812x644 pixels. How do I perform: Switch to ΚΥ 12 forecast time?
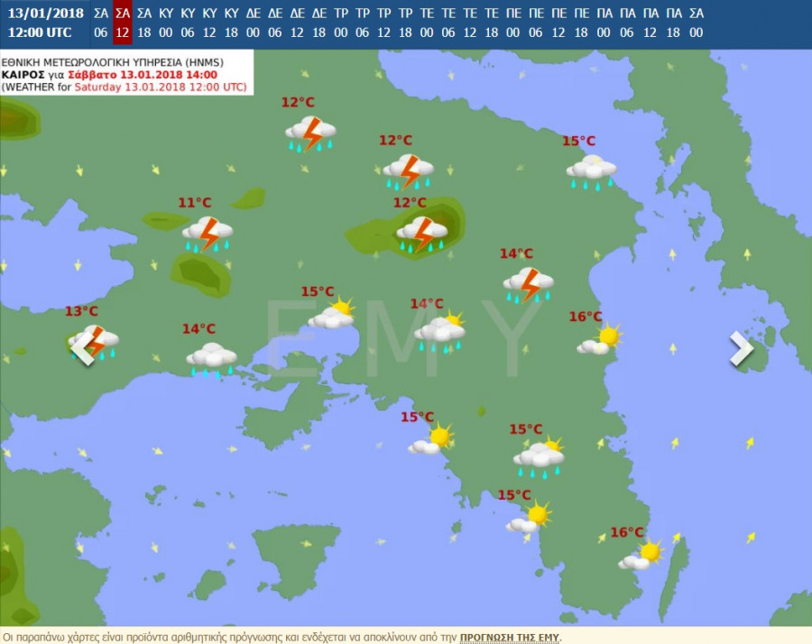pos(209,23)
